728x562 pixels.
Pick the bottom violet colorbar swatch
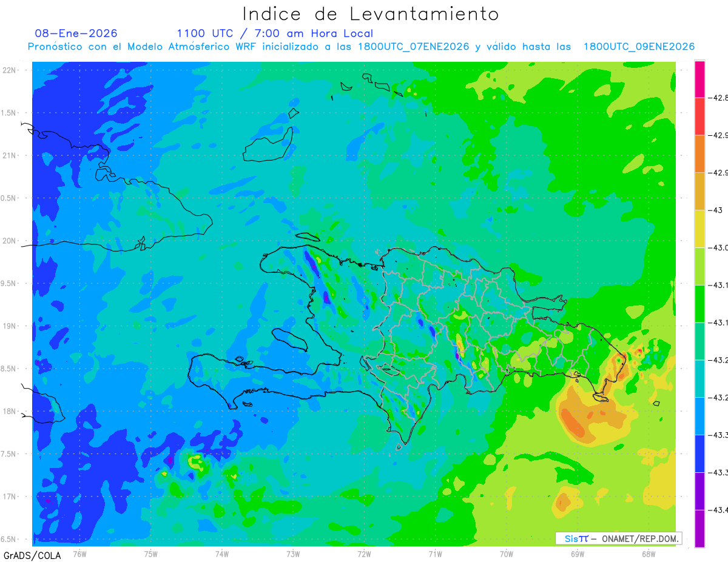pyautogui.click(x=699, y=529)
